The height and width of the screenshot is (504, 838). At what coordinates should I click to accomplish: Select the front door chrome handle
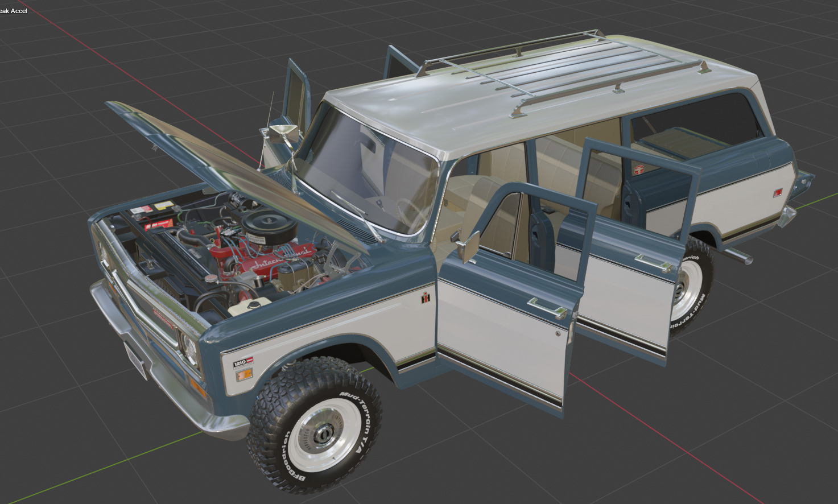pyautogui.click(x=547, y=308)
